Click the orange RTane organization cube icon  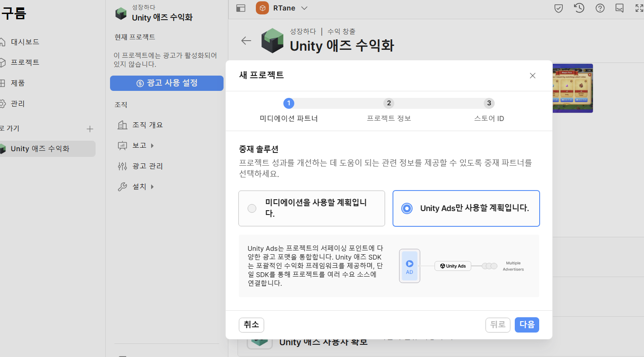coord(262,8)
